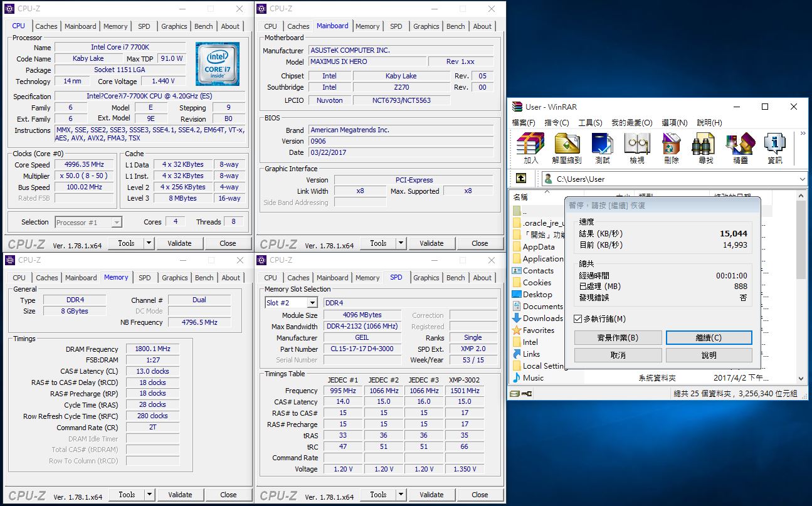812x506 pixels.
Task: Click the WinRAR View (檢視) icon
Action: click(636, 144)
